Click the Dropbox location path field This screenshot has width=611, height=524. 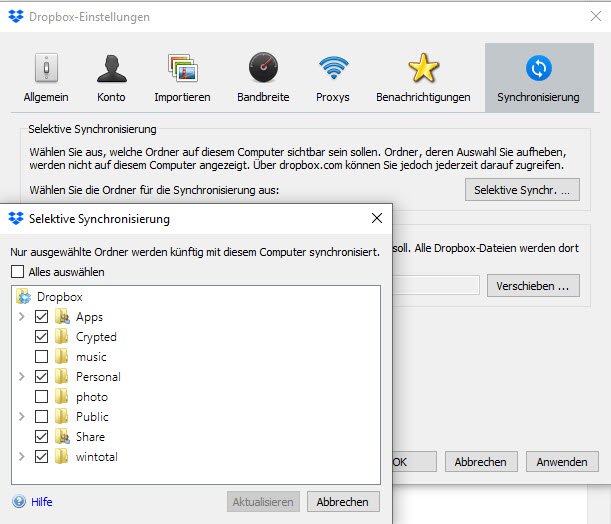436,286
